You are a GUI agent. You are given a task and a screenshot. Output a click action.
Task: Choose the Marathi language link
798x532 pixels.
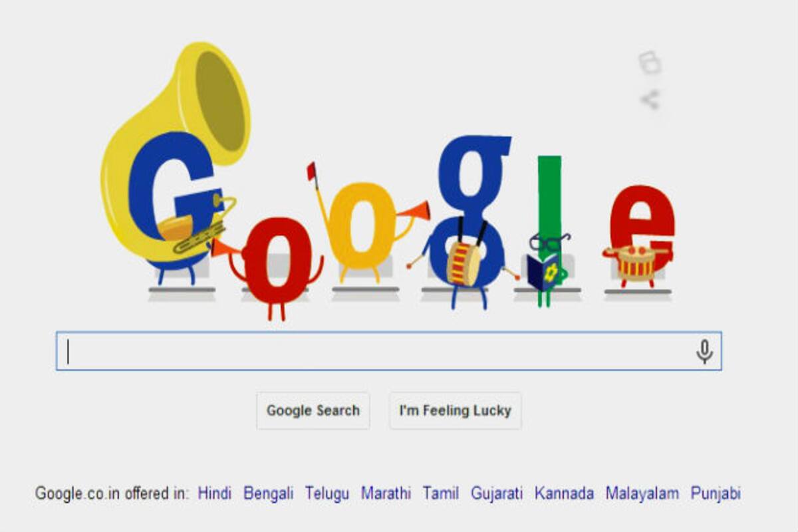coord(386,493)
